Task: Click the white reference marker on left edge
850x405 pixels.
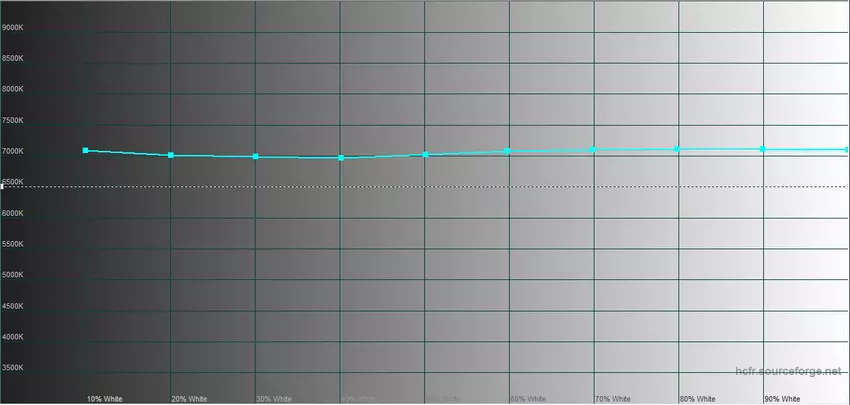Action: pyautogui.click(x=3, y=186)
